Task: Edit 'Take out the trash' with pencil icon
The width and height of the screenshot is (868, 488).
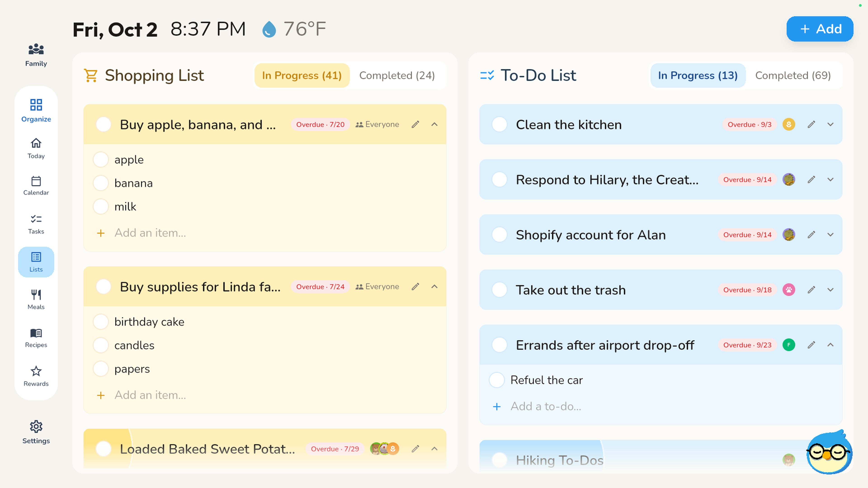Action: (x=811, y=290)
